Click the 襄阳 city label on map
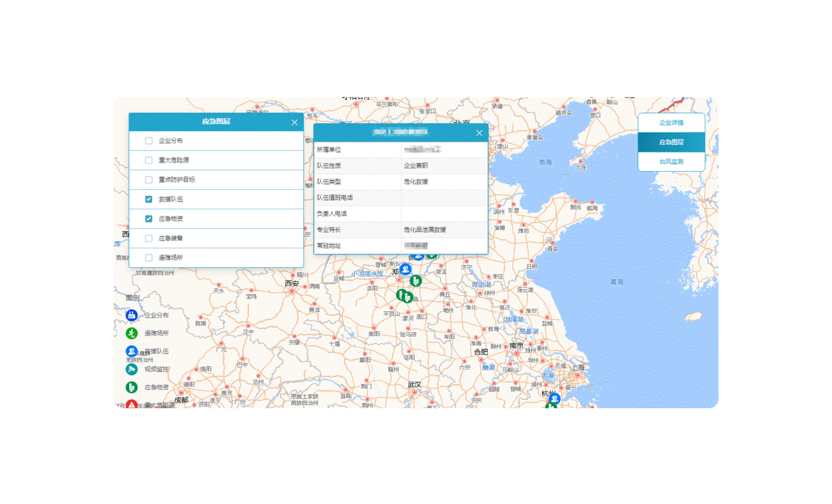 click(365, 360)
